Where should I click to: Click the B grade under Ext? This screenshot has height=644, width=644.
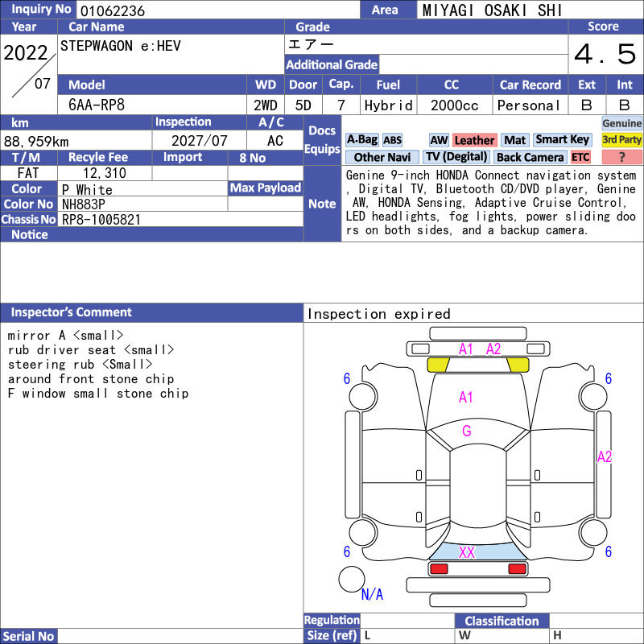point(587,105)
